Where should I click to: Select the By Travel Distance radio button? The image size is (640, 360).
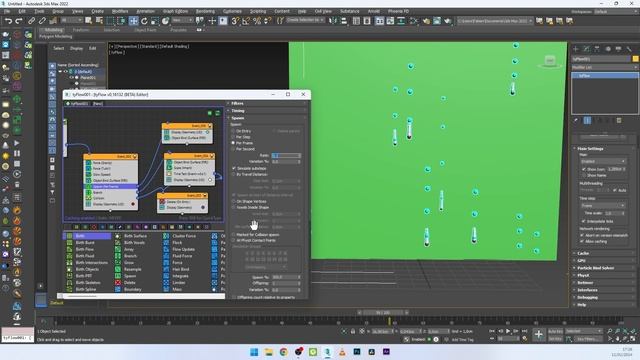click(234, 174)
